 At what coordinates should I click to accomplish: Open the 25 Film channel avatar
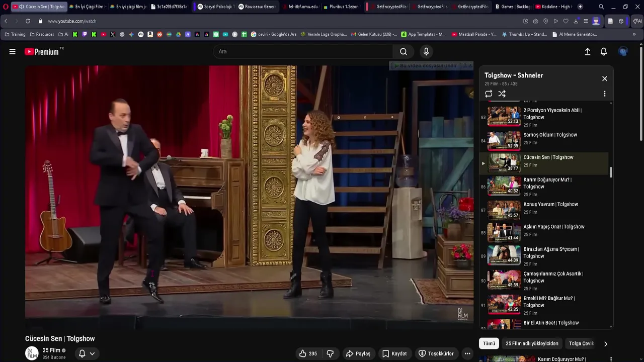pos(32,353)
